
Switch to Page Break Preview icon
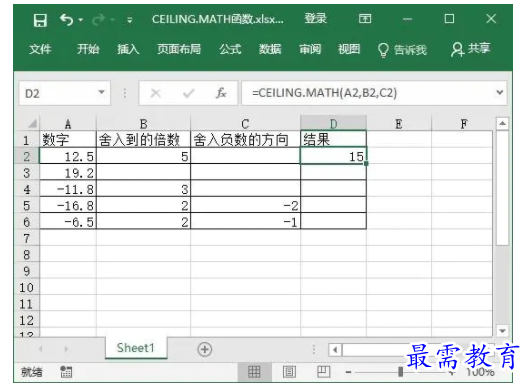click(323, 371)
